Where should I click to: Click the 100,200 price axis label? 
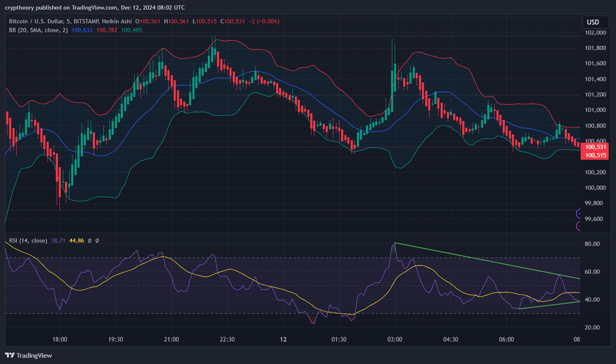pos(595,172)
